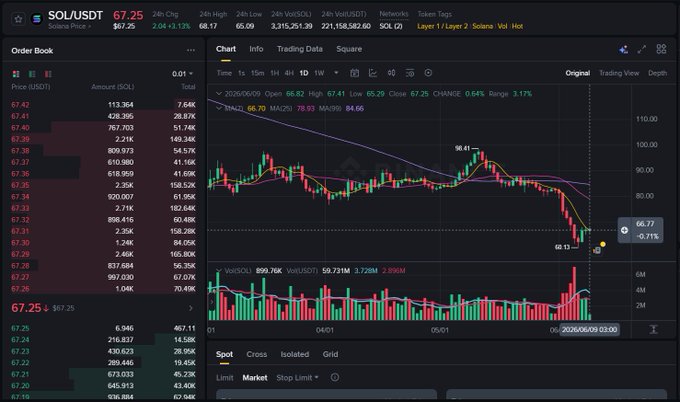Select the 67.24 bid price row
Screen dimensions: 680x402
point(103,340)
